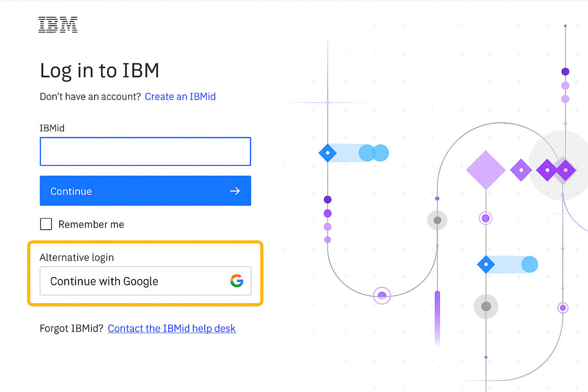The image size is (588, 392).
Task: Click the Alternative login label
Action: click(77, 257)
